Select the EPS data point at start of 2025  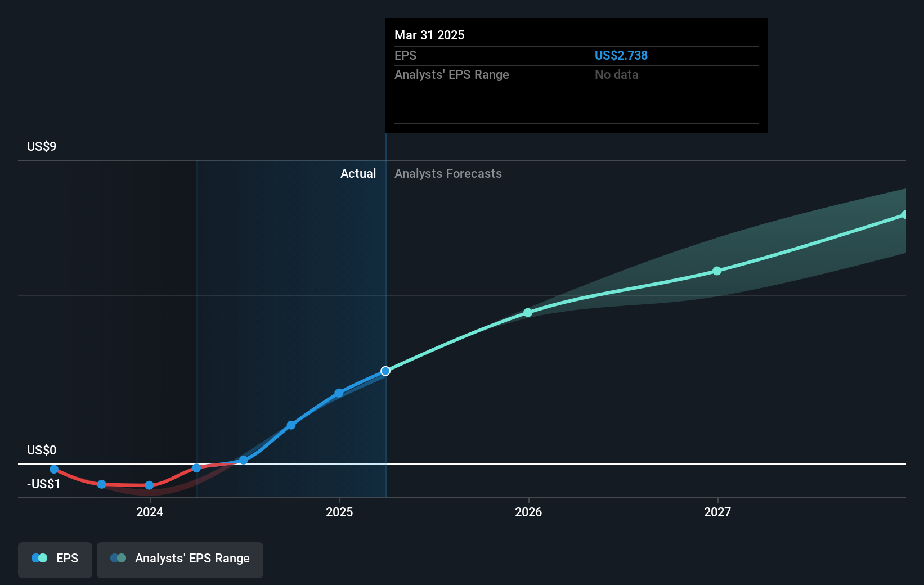(339, 393)
